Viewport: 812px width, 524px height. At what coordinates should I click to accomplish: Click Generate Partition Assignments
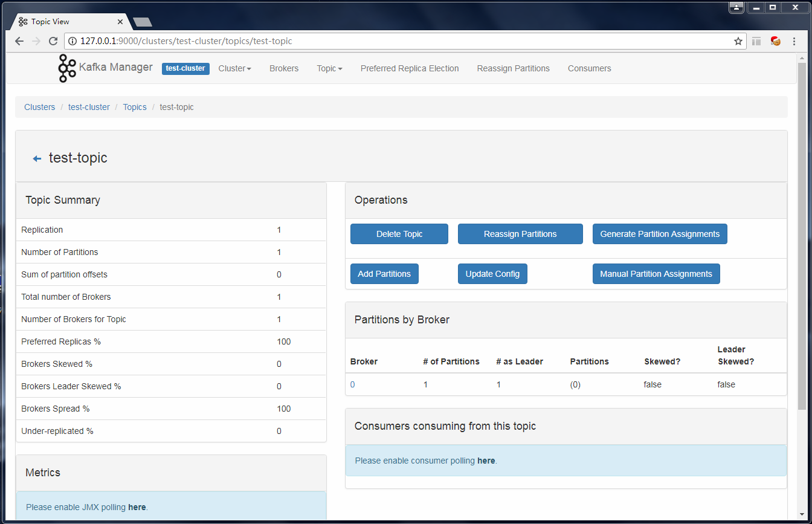660,234
